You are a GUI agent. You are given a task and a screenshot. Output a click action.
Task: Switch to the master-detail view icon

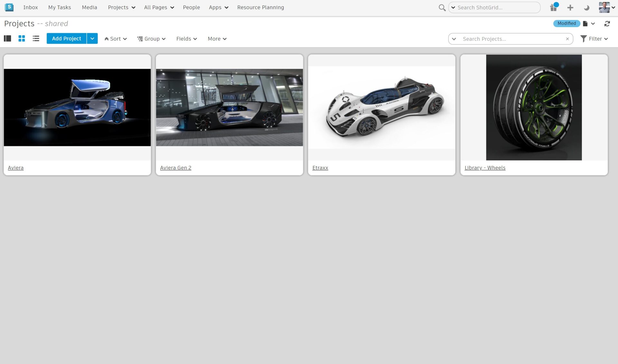click(7, 39)
